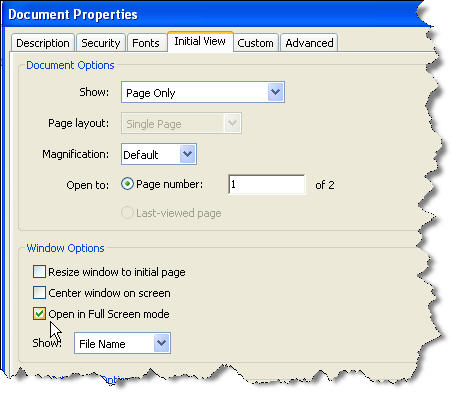Uncheck Open in Full Screen mode

tap(39, 314)
